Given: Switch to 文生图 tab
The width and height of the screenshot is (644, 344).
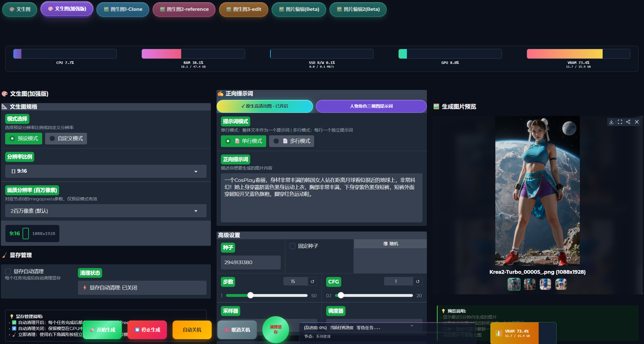Looking at the screenshot, I should 20,9.
